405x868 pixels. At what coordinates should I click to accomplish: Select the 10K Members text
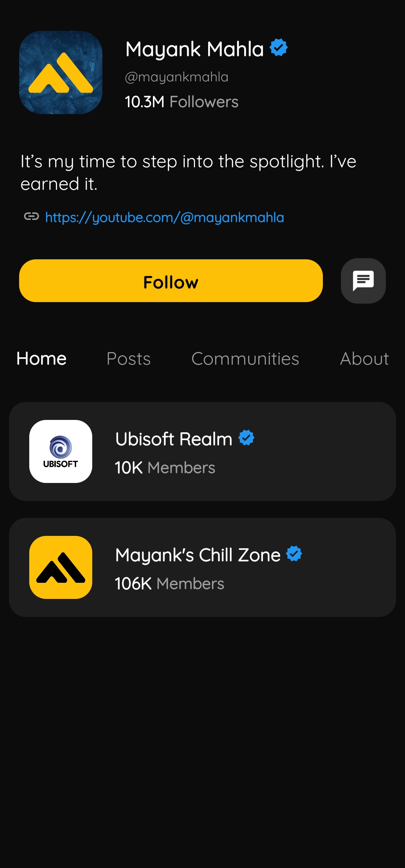(165, 468)
